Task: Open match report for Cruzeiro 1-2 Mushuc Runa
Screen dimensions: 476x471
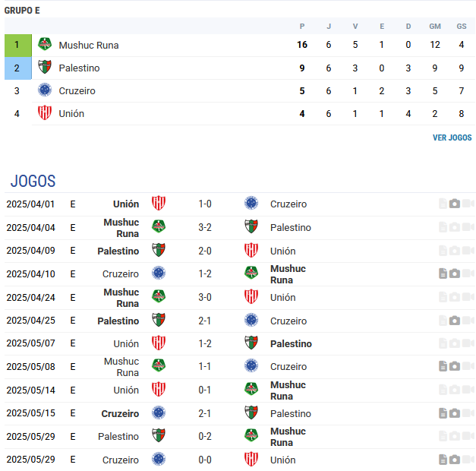Action: tap(443, 273)
